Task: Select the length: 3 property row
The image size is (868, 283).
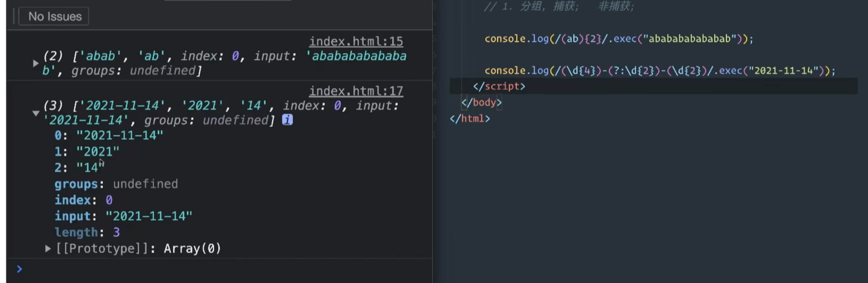Action: (x=87, y=232)
